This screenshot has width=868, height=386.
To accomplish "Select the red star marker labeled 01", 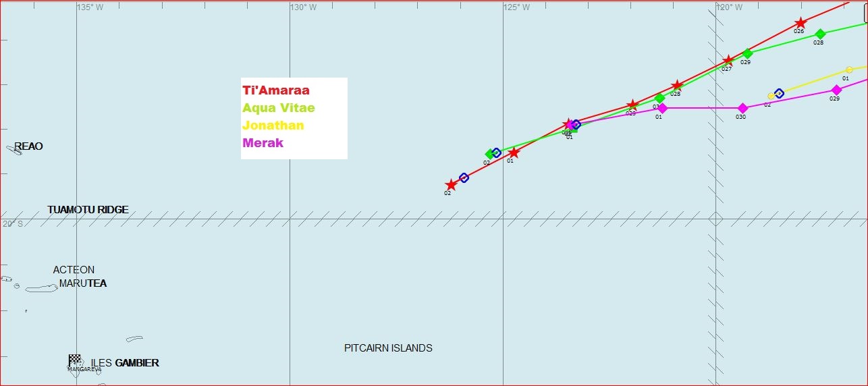I will click(x=514, y=153).
